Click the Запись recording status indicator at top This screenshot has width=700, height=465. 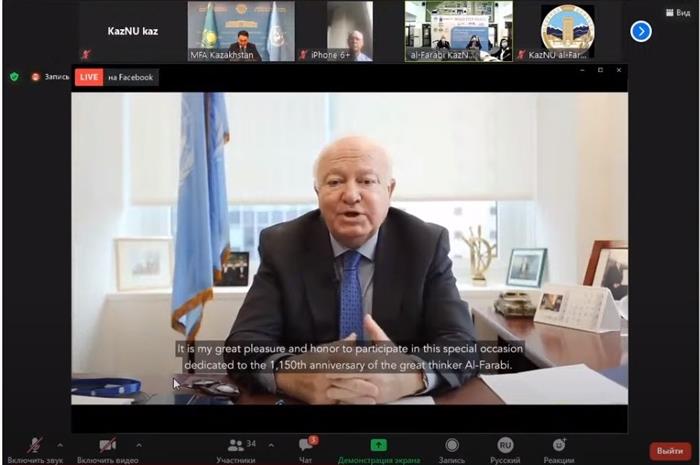50,77
